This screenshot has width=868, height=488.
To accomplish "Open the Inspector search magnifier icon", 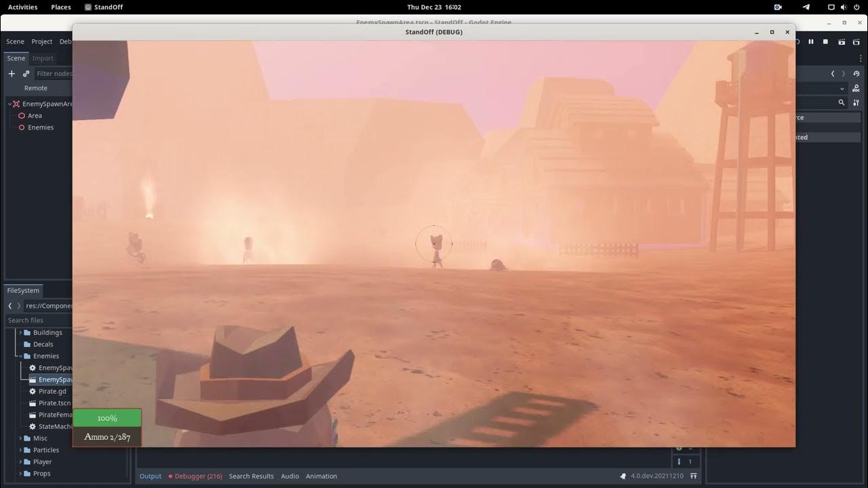I will tap(842, 102).
